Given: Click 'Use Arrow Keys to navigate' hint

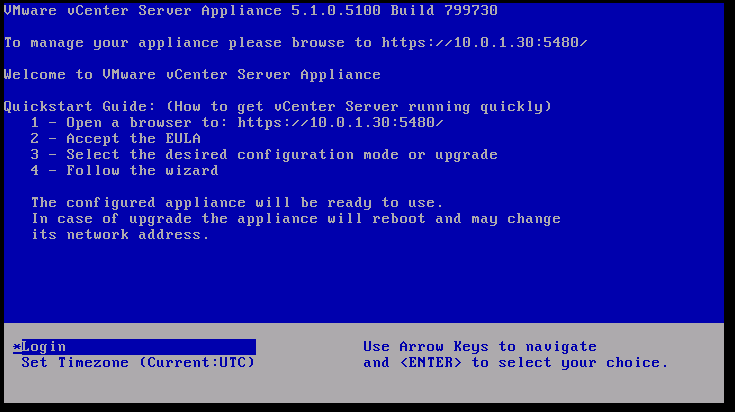Looking at the screenshot, I should click(x=480, y=347).
